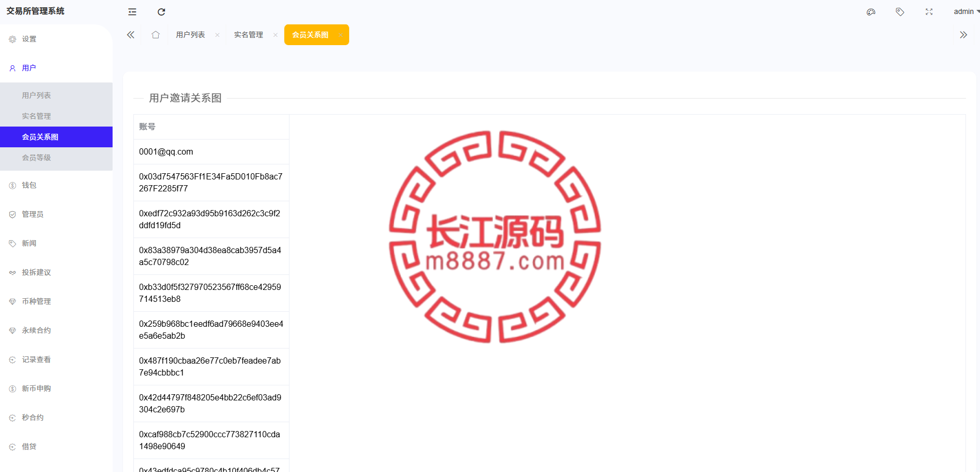Select the account starting 0x42d44797f848205e

pyautogui.click(x=211, y=404)
